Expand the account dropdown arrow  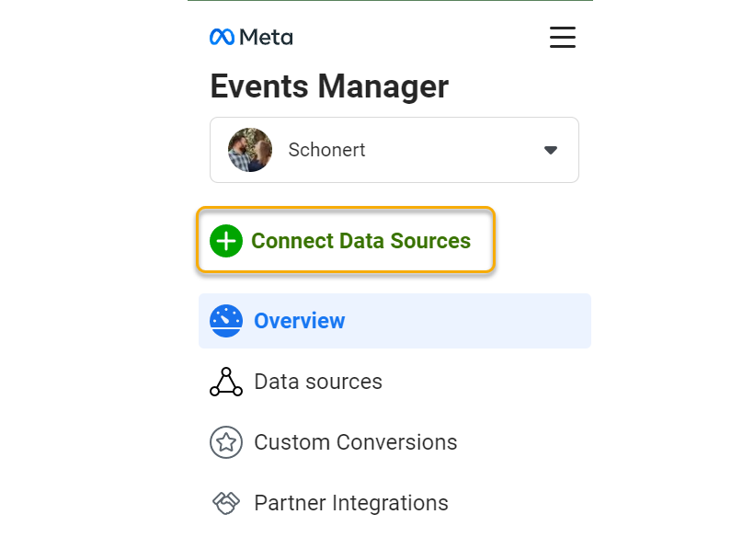551,150
